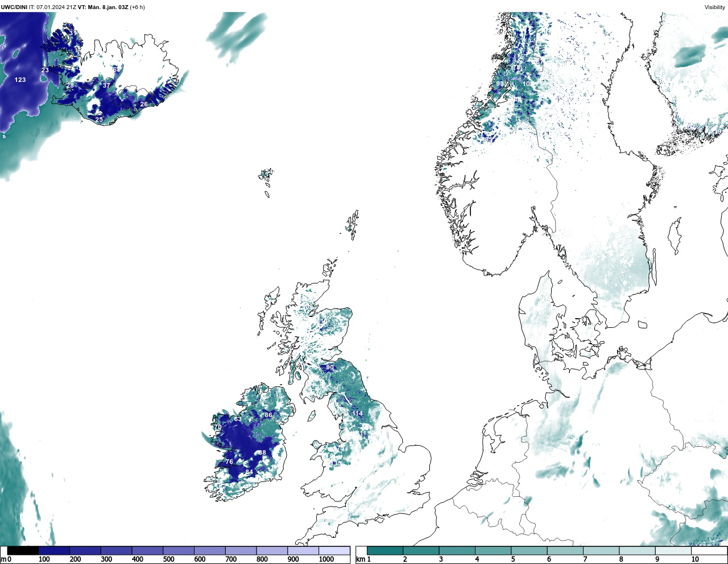Click the '86' visibility value in northeast Ireland
Image resolution: width=728 pixels, height=564 pixels.
click(268, 415)
